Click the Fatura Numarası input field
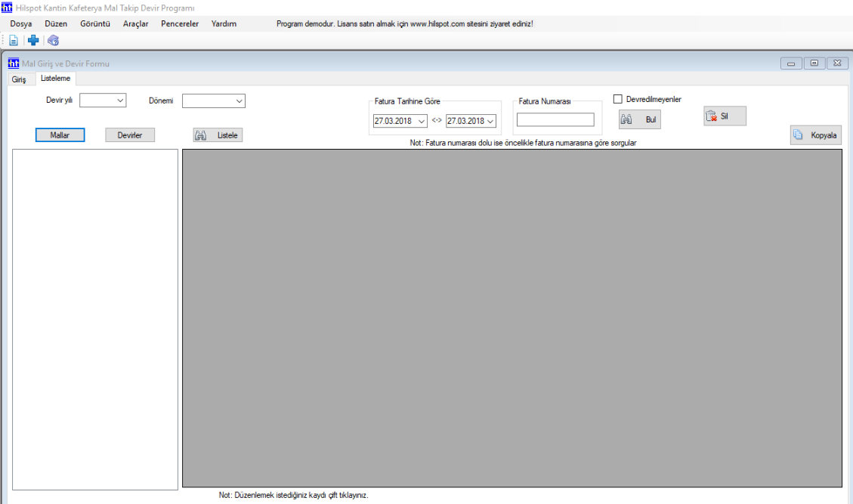 555,119
